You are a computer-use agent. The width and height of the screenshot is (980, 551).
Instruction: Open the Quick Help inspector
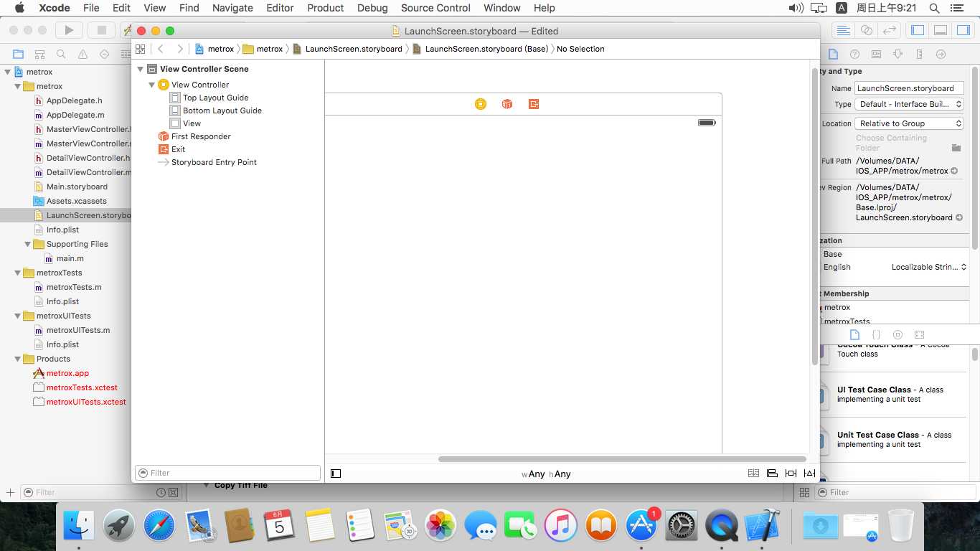854,54
